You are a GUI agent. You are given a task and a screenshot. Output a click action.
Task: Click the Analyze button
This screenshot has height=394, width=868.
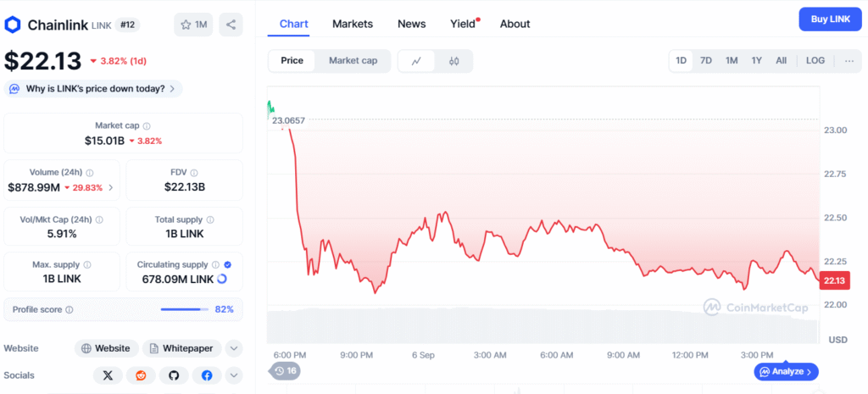tap(786, 371)
